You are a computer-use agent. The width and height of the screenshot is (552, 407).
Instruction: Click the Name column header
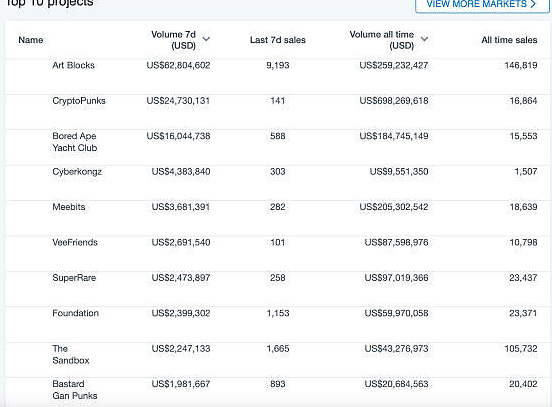pyautogui.click(x=31, y=40)
